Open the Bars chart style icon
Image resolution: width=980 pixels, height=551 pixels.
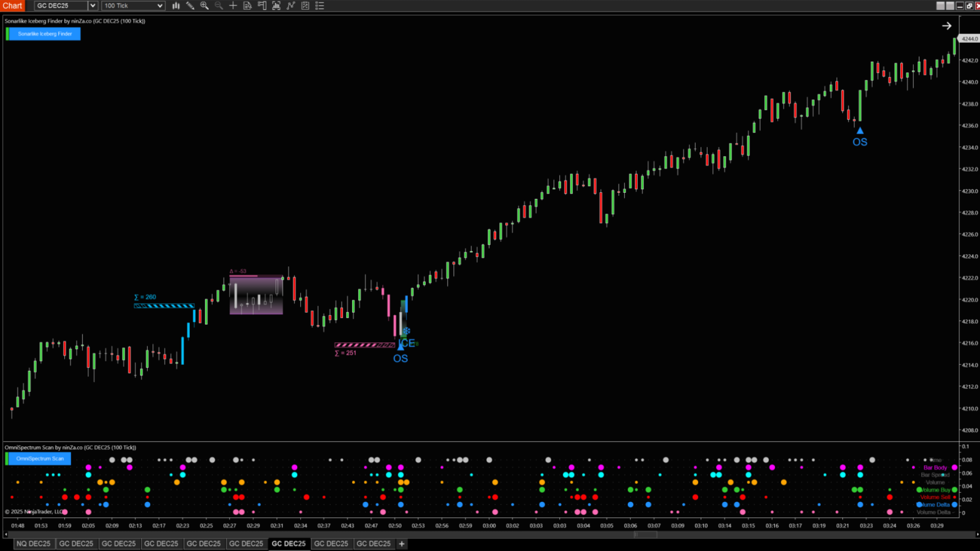point(176,6)
